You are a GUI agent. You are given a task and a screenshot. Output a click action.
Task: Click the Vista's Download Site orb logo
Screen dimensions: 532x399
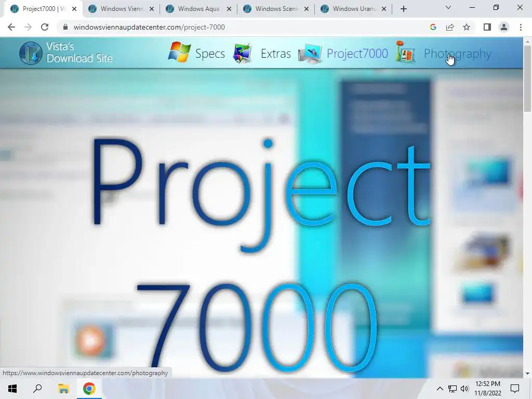(31, 53)
